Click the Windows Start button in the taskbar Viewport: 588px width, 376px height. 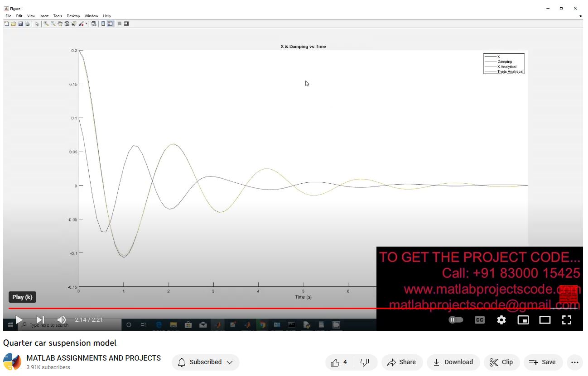(10, 325)
